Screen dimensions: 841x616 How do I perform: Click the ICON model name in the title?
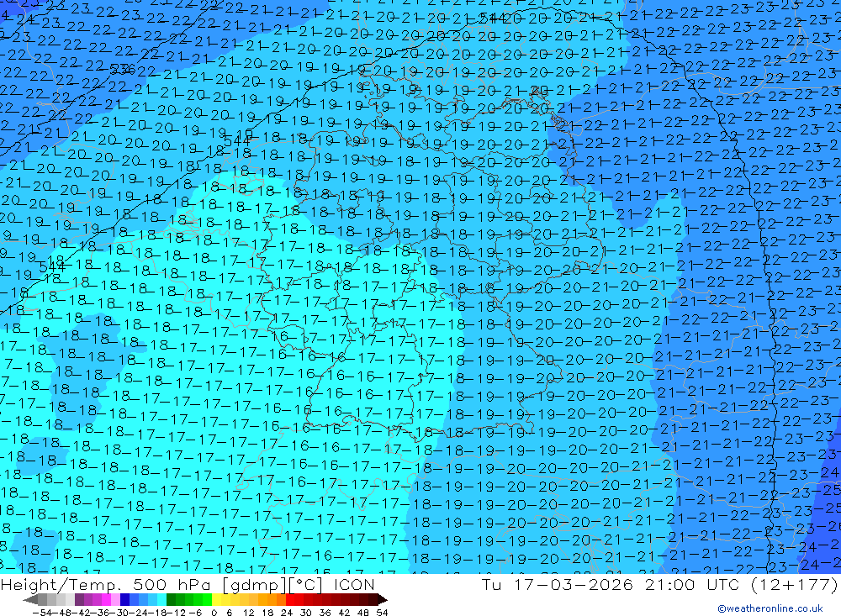(354, 584)
